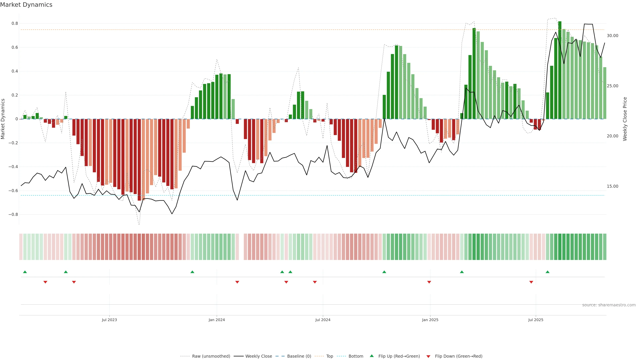644x362 pixels.
Task: Toggle the Baseline (0) legend entry
Action: point(299,356)
